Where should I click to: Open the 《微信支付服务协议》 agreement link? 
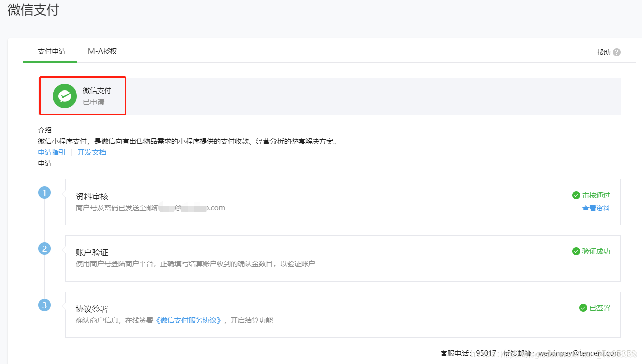click(189, 320)
